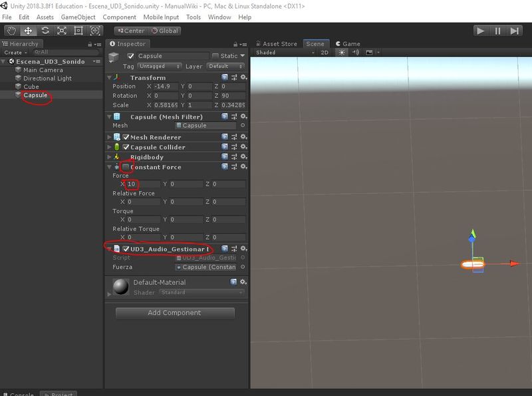Toggle Mesh Renderer enabled checkbox
The width and height of the screenshot is (532, 396).
(x=126, y=137)
